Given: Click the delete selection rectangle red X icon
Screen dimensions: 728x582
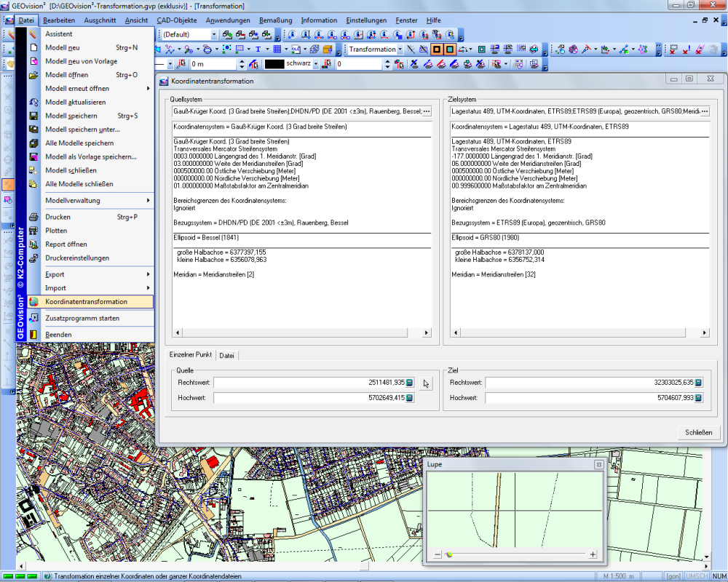Looking at the screenshot, I should [x=674, y=49].
